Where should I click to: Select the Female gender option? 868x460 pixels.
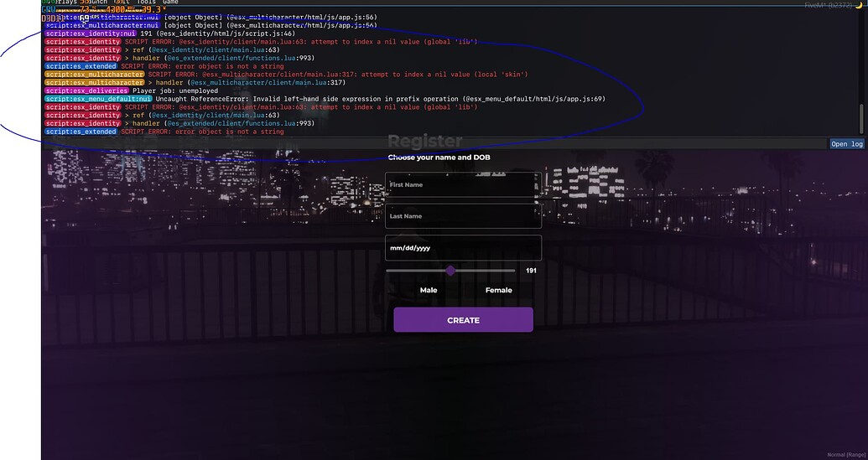click(499, 290)
